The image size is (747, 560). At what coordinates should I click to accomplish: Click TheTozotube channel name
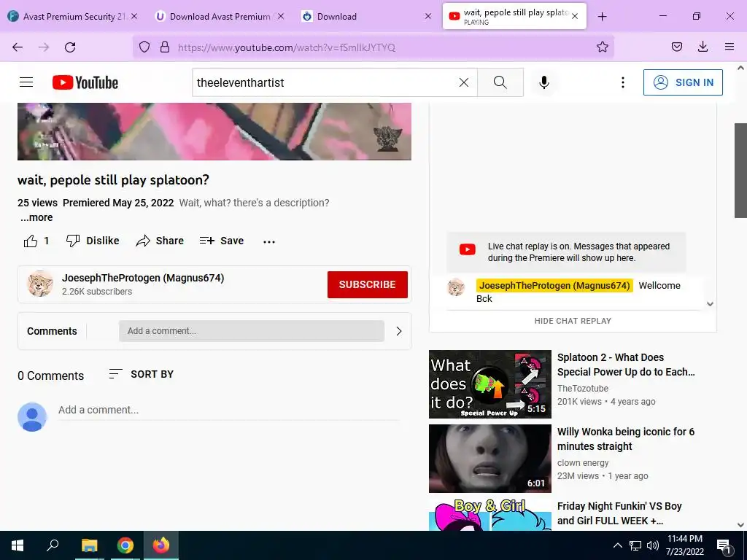(x=583, y=389)
